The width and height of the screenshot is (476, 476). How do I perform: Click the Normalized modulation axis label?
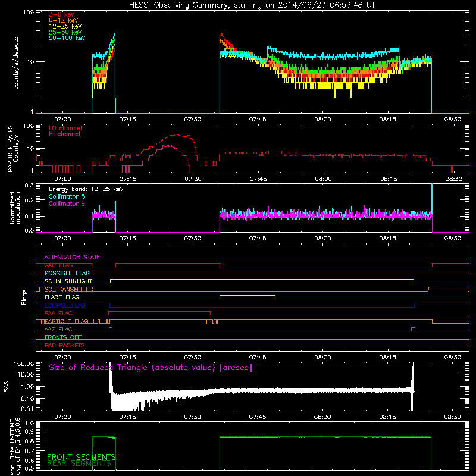pos(15,208)
